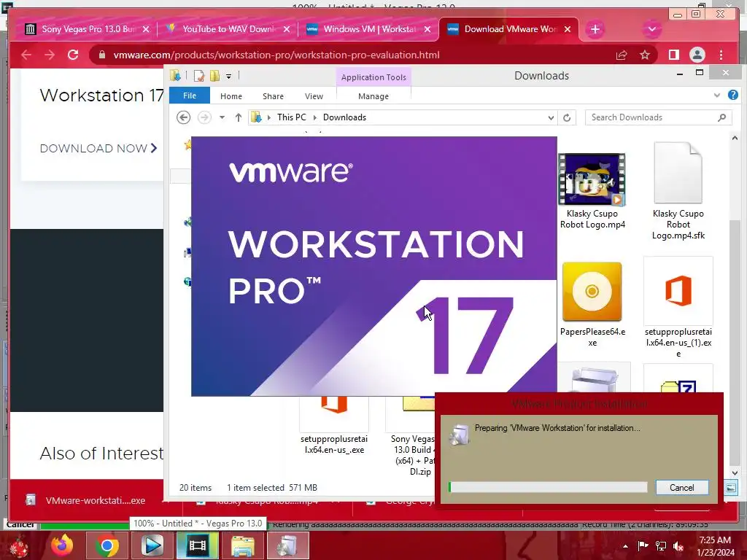Click This PC in breadcrumb path
Viewport: 747px width, 560px height.
click(292, 117)
